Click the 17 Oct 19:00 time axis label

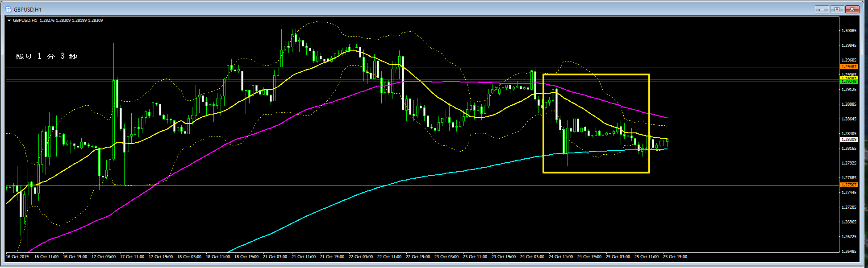161,257
